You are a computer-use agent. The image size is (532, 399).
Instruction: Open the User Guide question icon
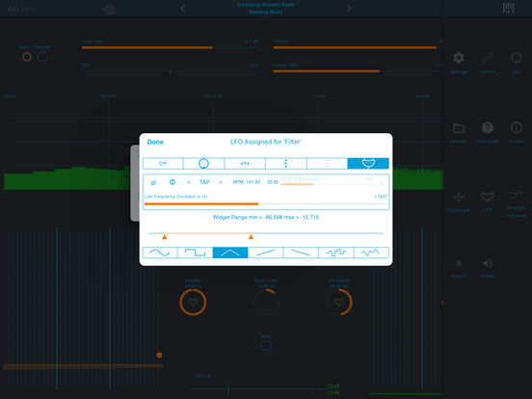pyautogui.click(x=488, y=128)
